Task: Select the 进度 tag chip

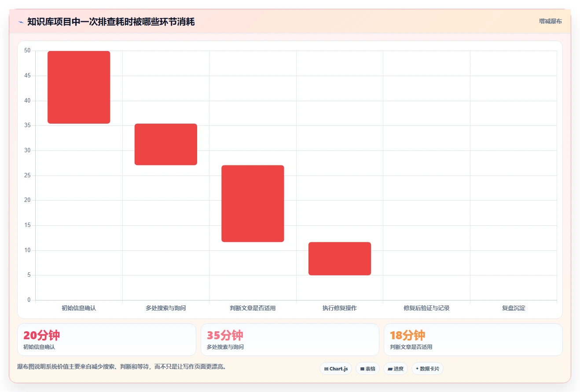Action: click(396, 369)
